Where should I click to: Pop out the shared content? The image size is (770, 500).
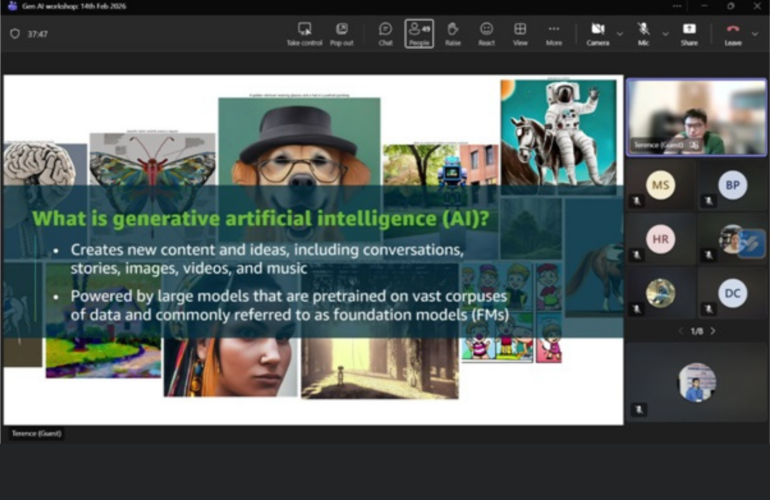click(341, 32)
